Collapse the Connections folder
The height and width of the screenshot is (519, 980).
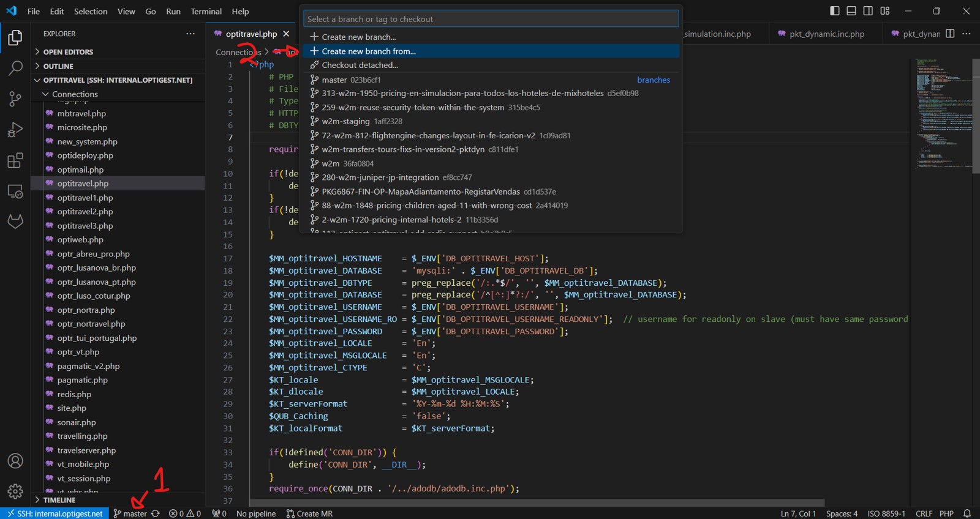click(75, 94)
